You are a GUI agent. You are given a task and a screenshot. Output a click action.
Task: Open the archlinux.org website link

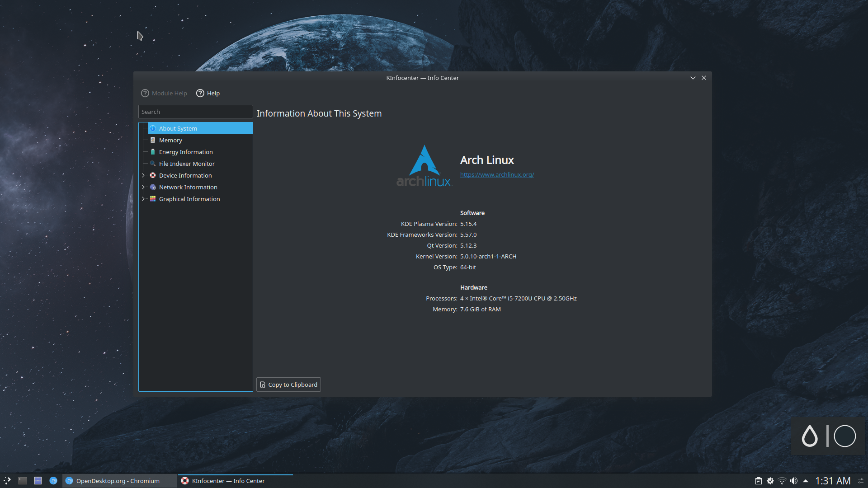click(497, 174)
